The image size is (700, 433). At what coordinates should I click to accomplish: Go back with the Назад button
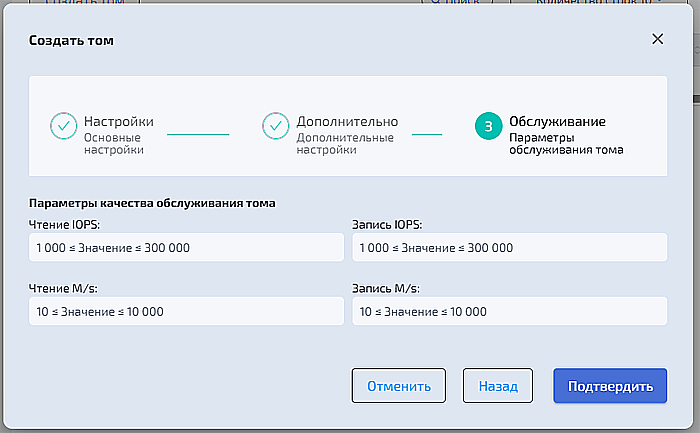click(498, 386)
